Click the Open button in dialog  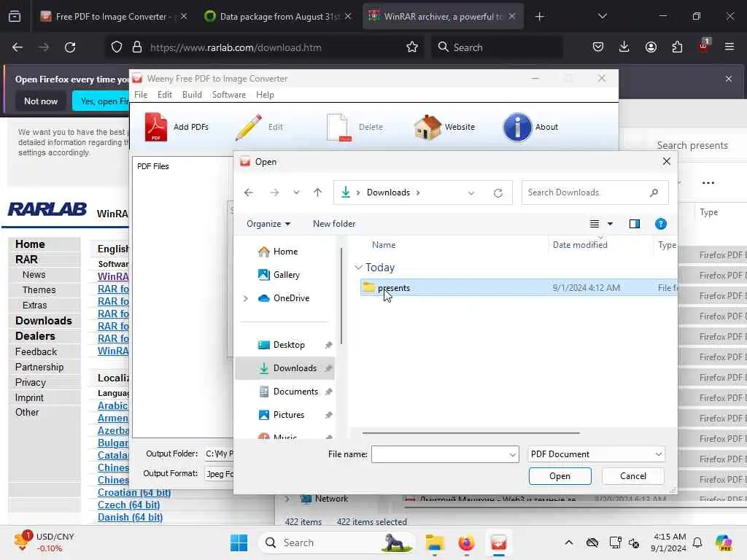[x=560, y=476]
